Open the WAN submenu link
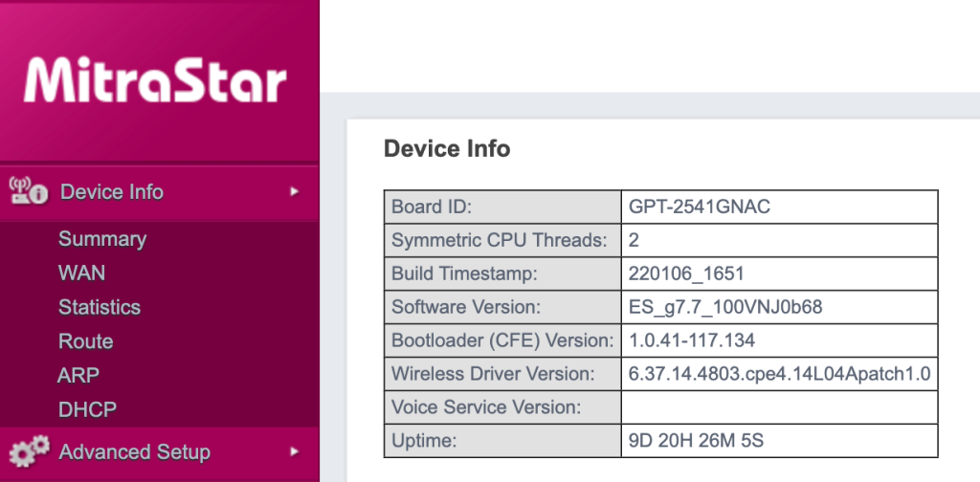The image size is (980, 482). point(82,274)
